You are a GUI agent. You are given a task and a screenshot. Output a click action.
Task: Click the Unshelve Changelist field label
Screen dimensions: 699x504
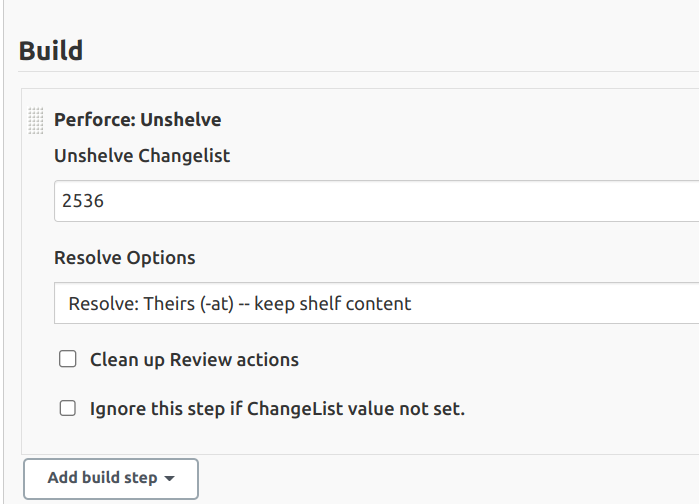tap(142, 156)
